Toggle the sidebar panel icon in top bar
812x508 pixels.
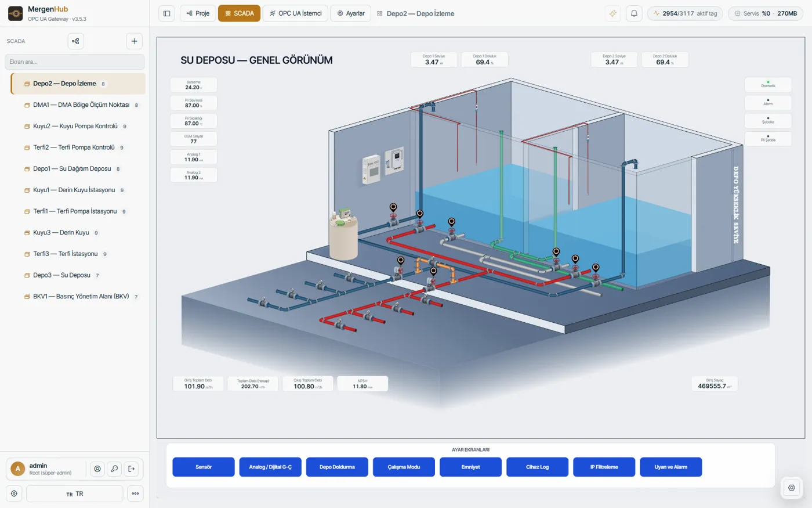click(166, 13)
